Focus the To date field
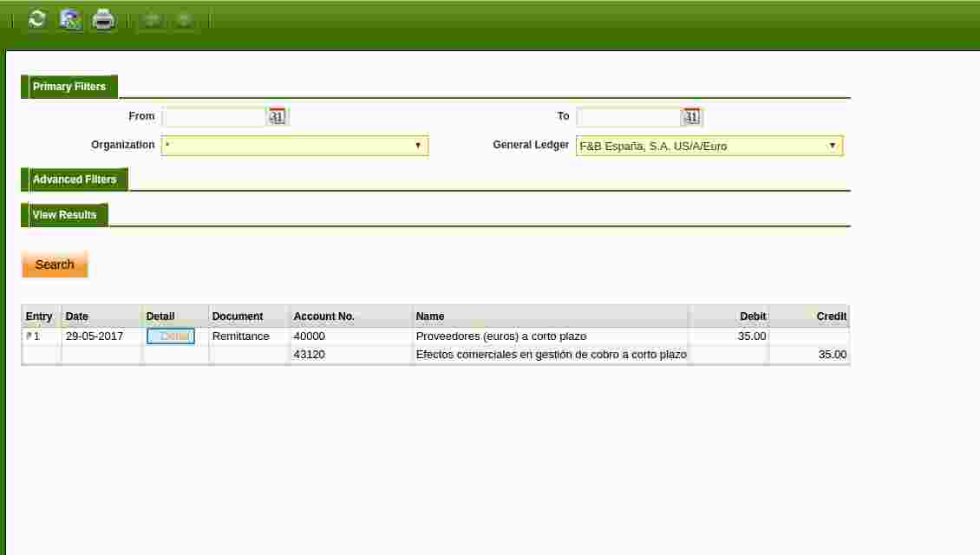 click(x=628, y=117)
